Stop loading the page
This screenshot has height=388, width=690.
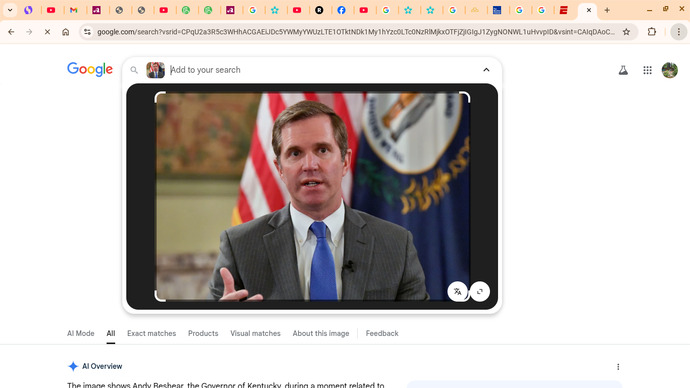point(47,32)
